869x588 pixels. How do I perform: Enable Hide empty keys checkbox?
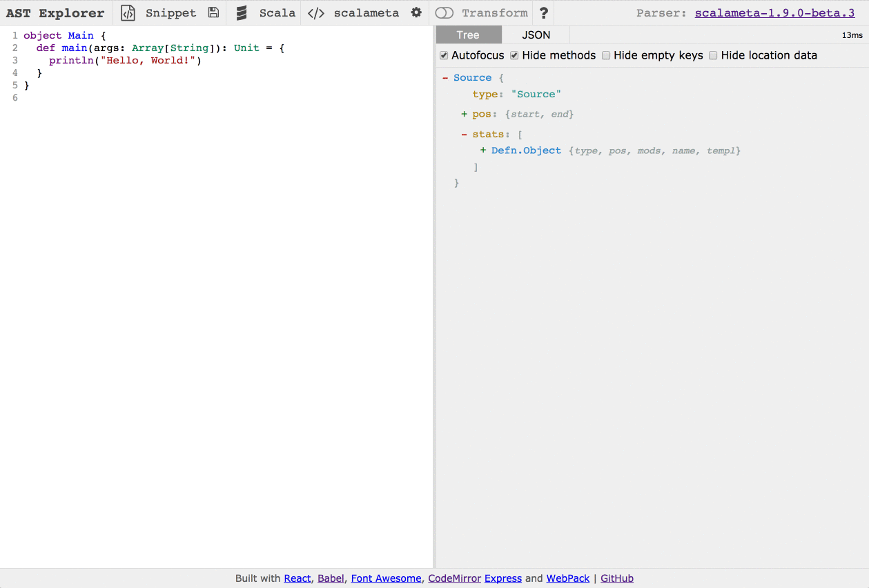pos(606,55)
